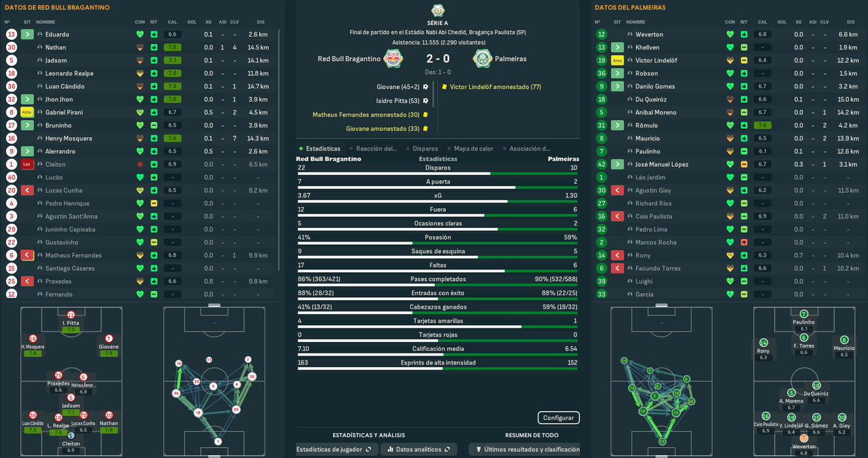
Task: Click Praxedes' red substituted-off arrow
Action: (27, 281)
